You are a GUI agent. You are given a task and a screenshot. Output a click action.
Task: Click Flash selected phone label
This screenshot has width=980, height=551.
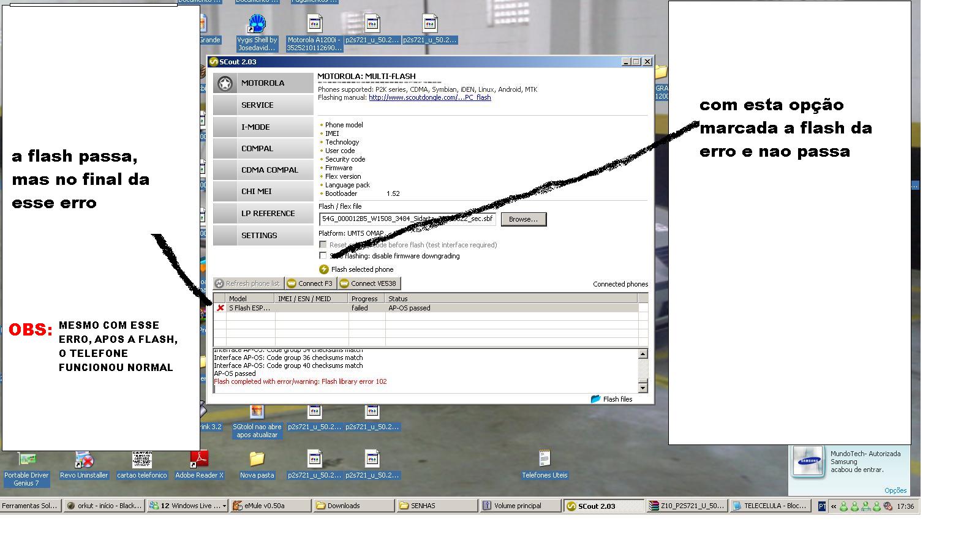click(362, 269)
